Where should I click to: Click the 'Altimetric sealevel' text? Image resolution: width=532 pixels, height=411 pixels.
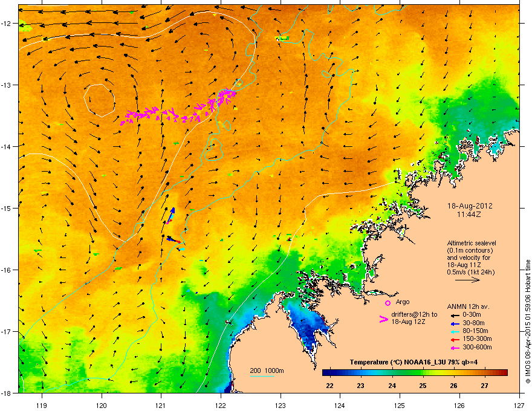click(x=472, y=243)
